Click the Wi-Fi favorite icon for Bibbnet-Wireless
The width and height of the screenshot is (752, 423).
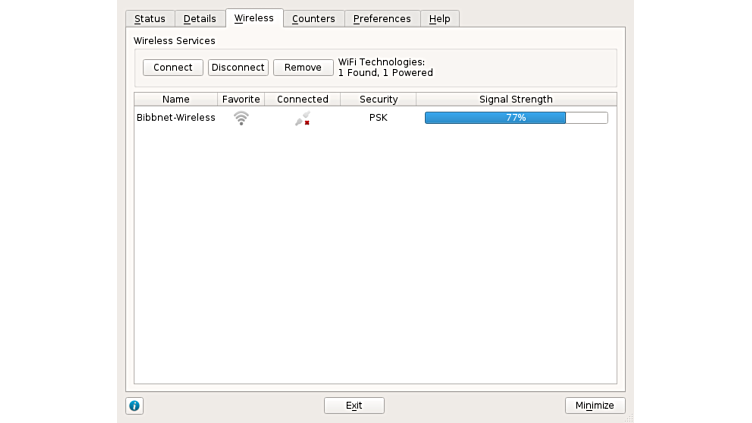[x=241, y=118]
